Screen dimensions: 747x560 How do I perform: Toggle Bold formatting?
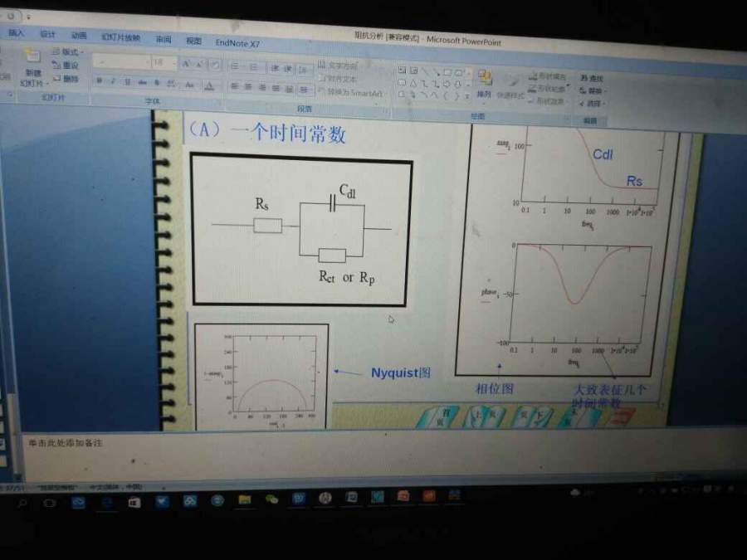100,80
